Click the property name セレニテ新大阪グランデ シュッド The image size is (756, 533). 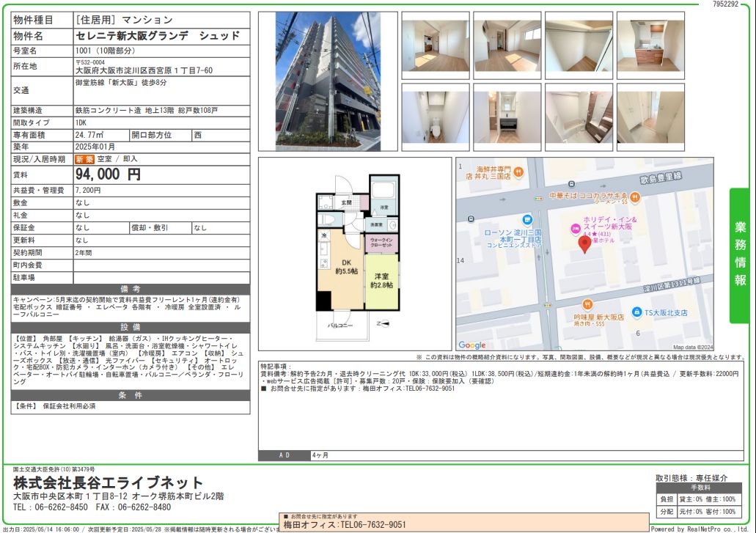pyautogui.click(x=158, y=36)
